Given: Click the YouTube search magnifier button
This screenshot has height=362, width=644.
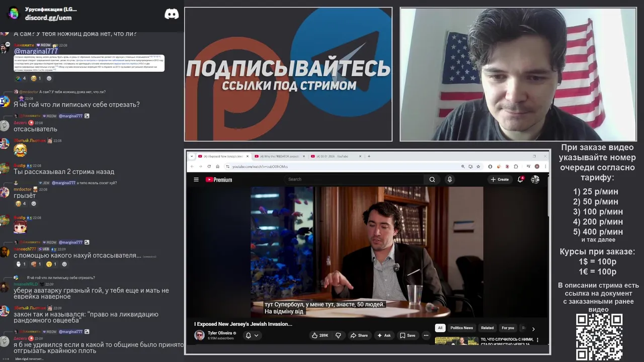Looking at the screenshot, I should click(x=432, y=179).
